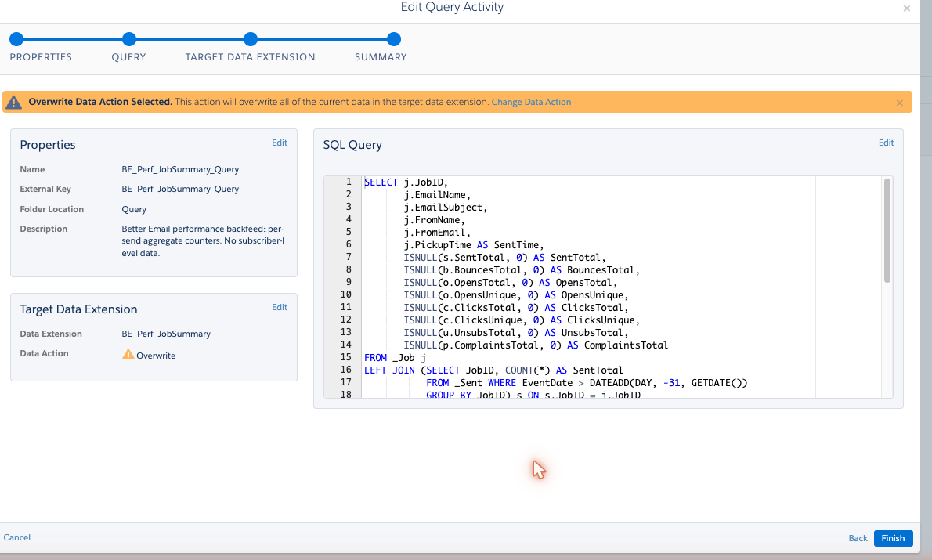
Task: Click SQL line 3 j.EmailSubject
Action: click(445, 208)
